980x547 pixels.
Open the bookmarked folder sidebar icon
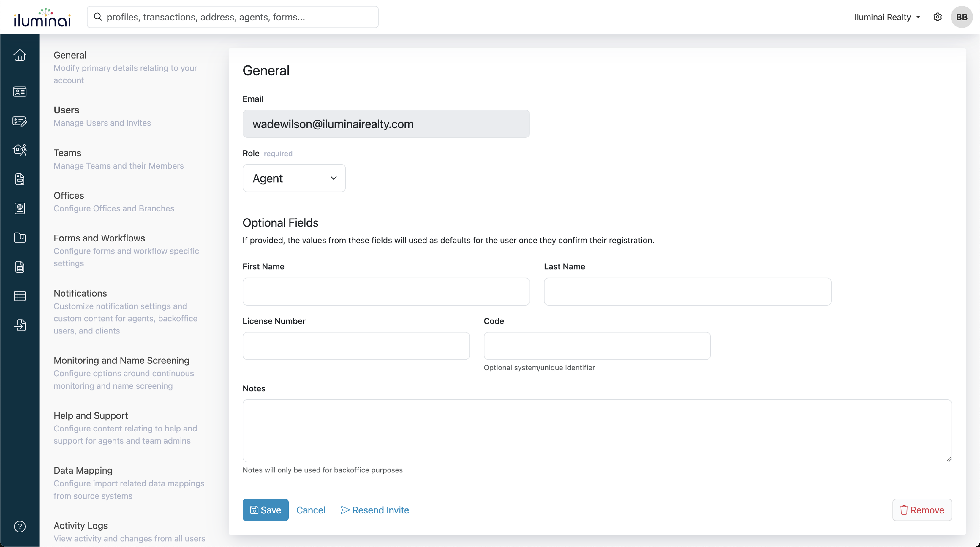(x=20, y=237)
